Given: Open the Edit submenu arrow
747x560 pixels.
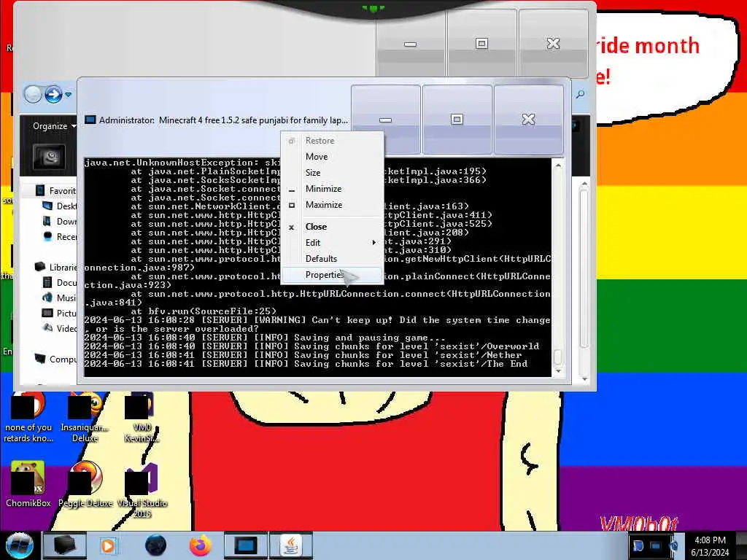Looking at the screenshot, I should pyautogui.click(x=374, y=242).
